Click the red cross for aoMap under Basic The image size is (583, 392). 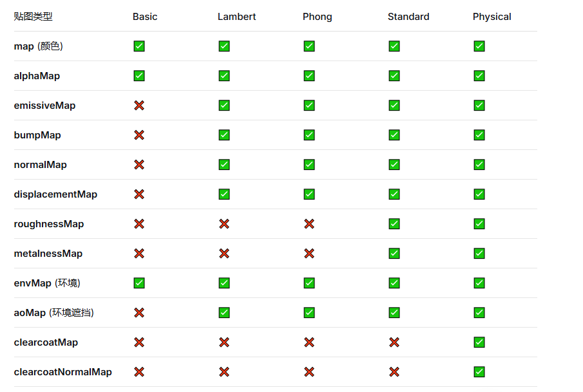pyautogui.click(x=139, y=313)
